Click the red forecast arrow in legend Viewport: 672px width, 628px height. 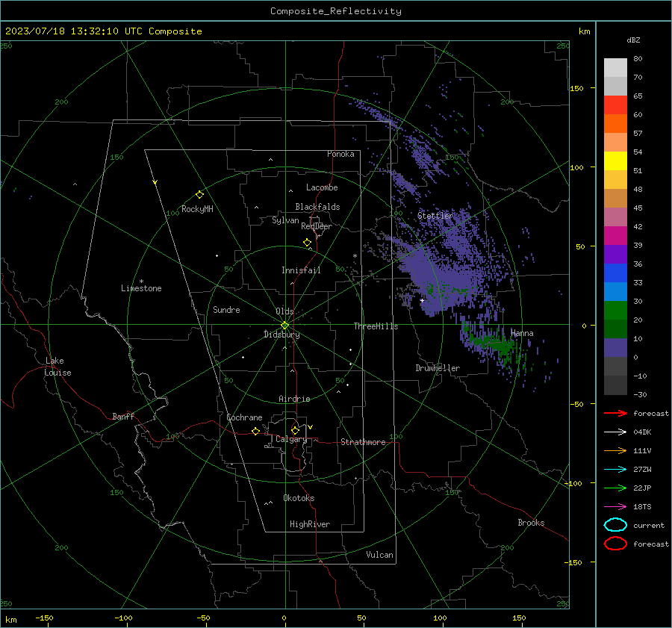(x=615, y=413)
